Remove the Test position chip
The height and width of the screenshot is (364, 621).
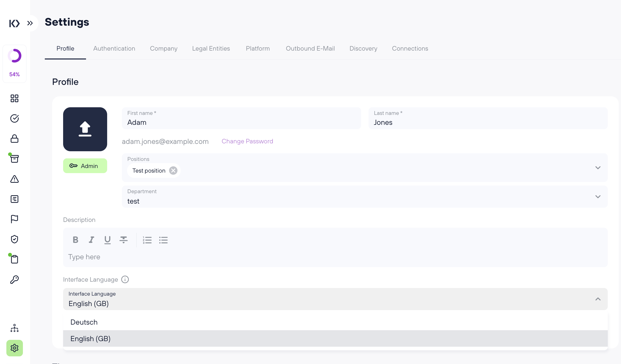click(173, 171)
